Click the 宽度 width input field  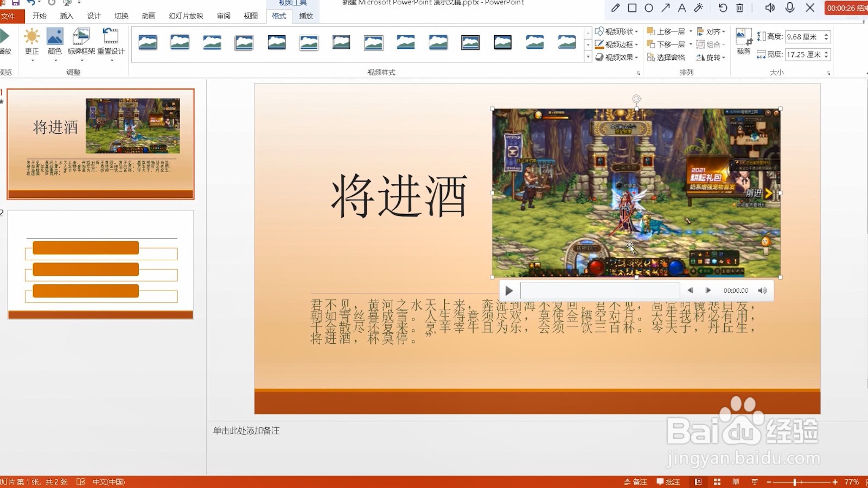[804, 55]
